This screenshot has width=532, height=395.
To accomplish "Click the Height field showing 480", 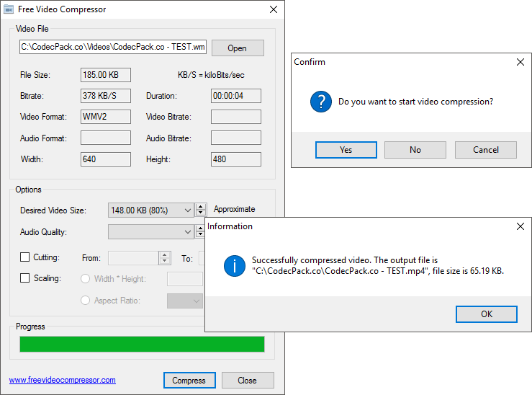I will tap(236, 159).
